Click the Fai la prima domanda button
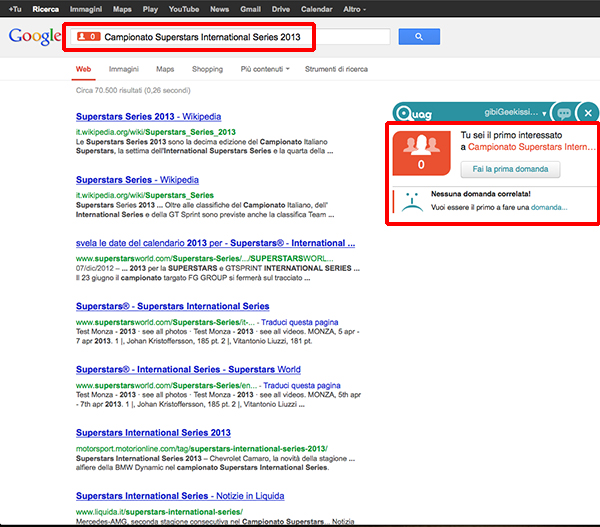Screen dimensions: 600x527 click(x=510, y=169)
